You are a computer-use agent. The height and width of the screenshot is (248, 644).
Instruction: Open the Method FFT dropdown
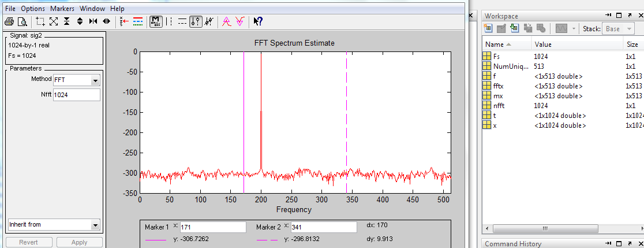click(96, 80)
